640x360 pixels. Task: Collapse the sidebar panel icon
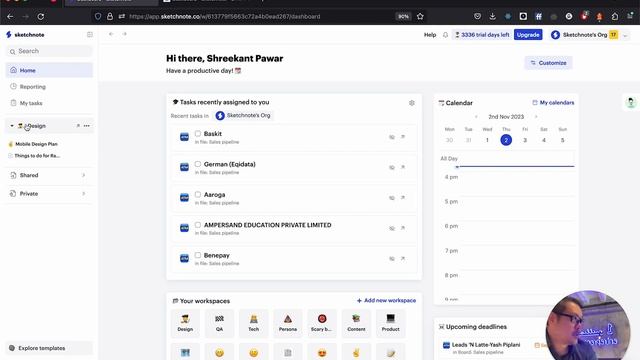[90, 35]
